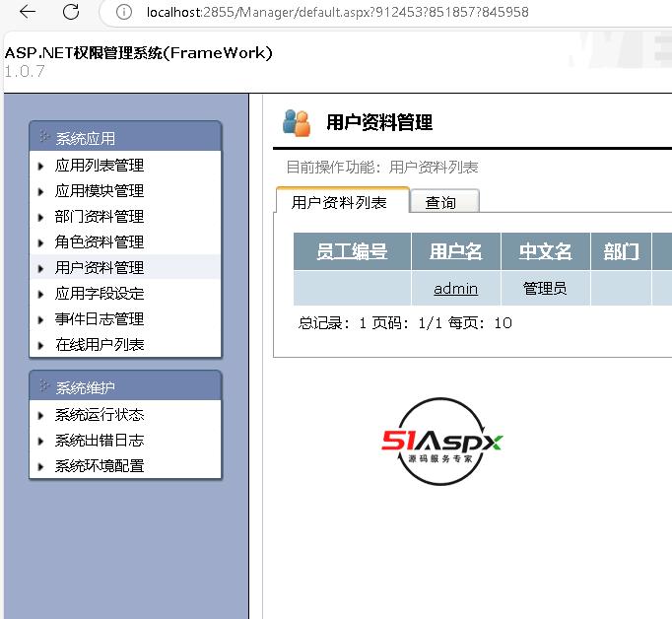This screenshot has height=619, width=672.
Task: Collapse the 系统应用 panel header
Action: tap(125, 137)
